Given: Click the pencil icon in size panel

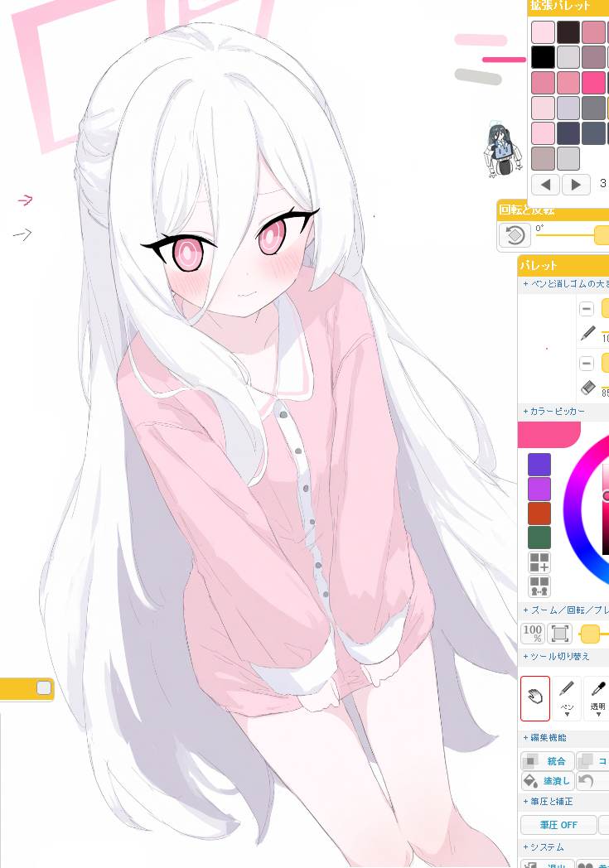Looking at the screenshot, I should click(587, 333).
